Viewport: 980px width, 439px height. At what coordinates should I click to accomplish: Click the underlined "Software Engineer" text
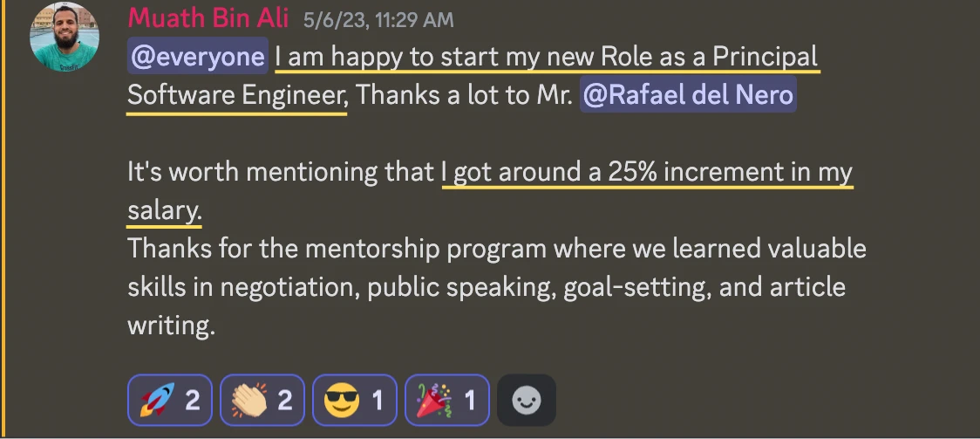(236, 95)
